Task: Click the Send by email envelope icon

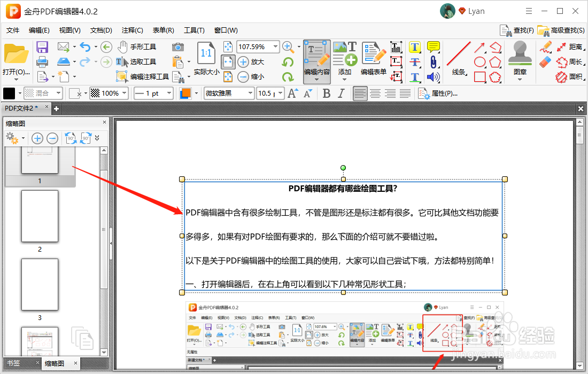Action: 63,47
